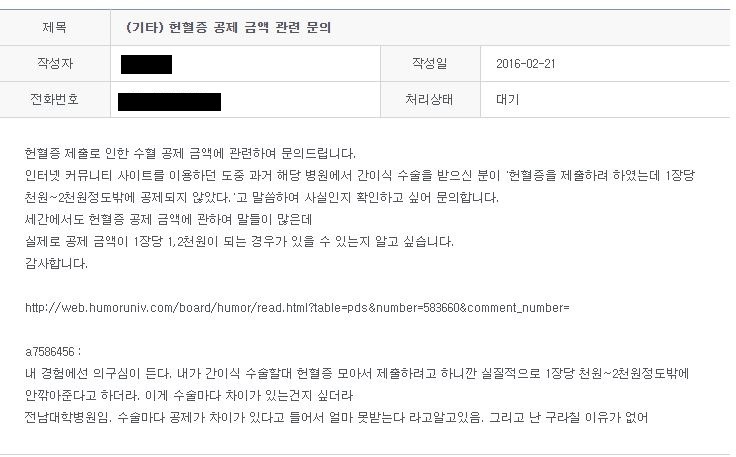The width and height of the screenshot is (736, 457).
Task: Click the line starting 실제로 공제 금액이
Action: [239, 241]
